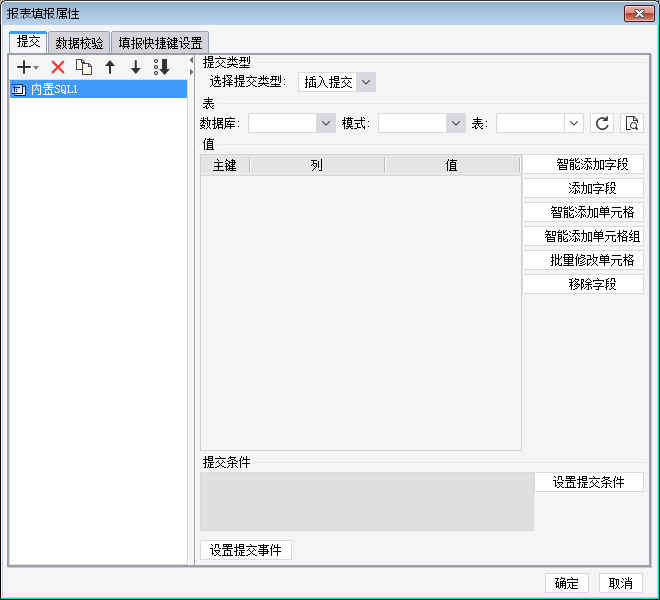Preview the selected table data

tap(631, 123)
